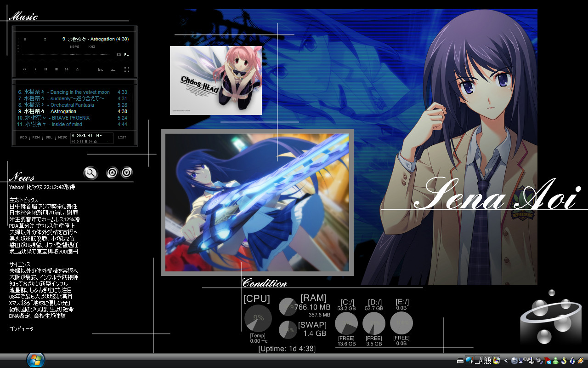588x368 pixels.
Task: Select track 10 BRAVE PHOENIX
Action: [x=73, y=118]
